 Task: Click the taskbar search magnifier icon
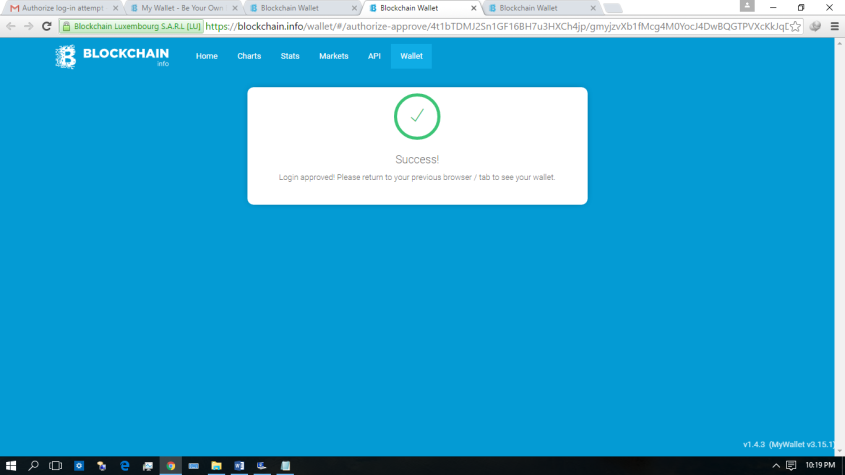tap(34, 466)
